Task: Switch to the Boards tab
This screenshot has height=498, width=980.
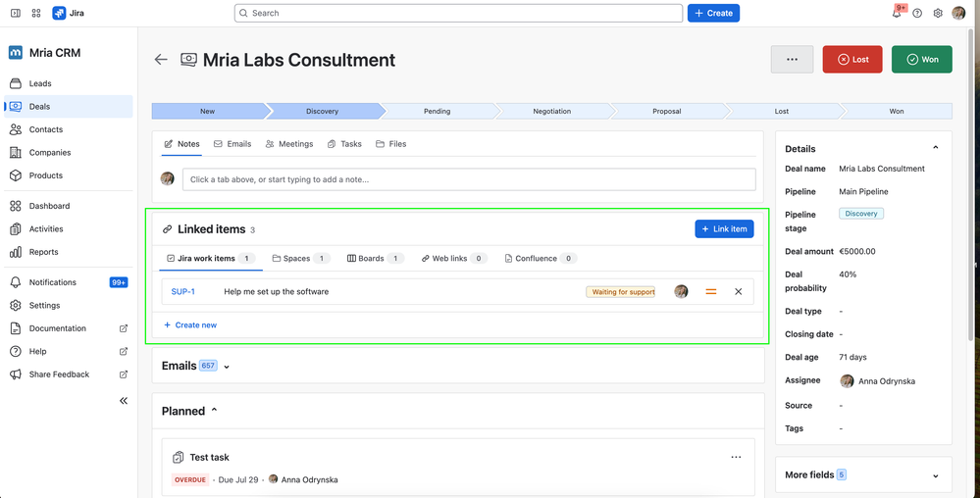Action: point(376,258)
